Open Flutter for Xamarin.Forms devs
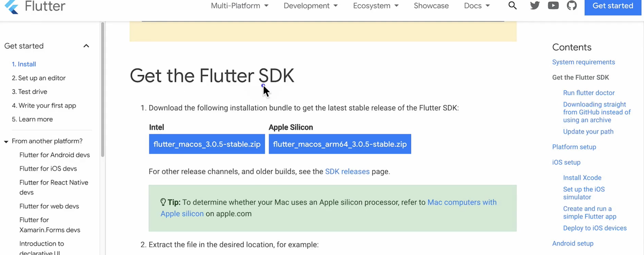 click(x=50, y=225)
